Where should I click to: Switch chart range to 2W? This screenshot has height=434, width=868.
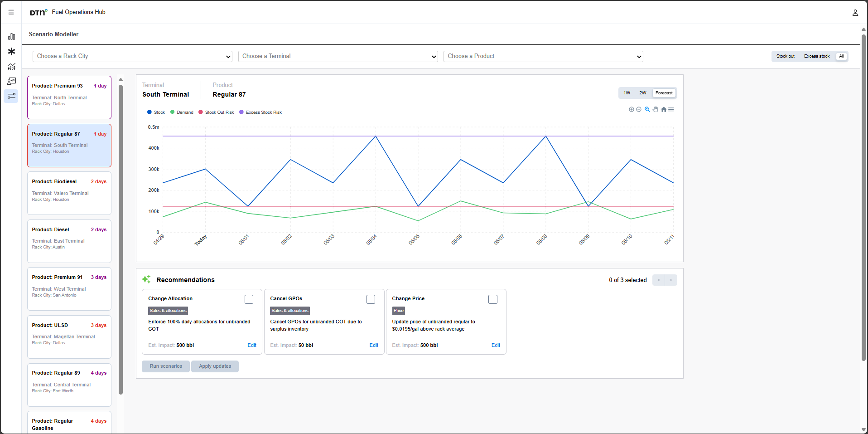642,93
